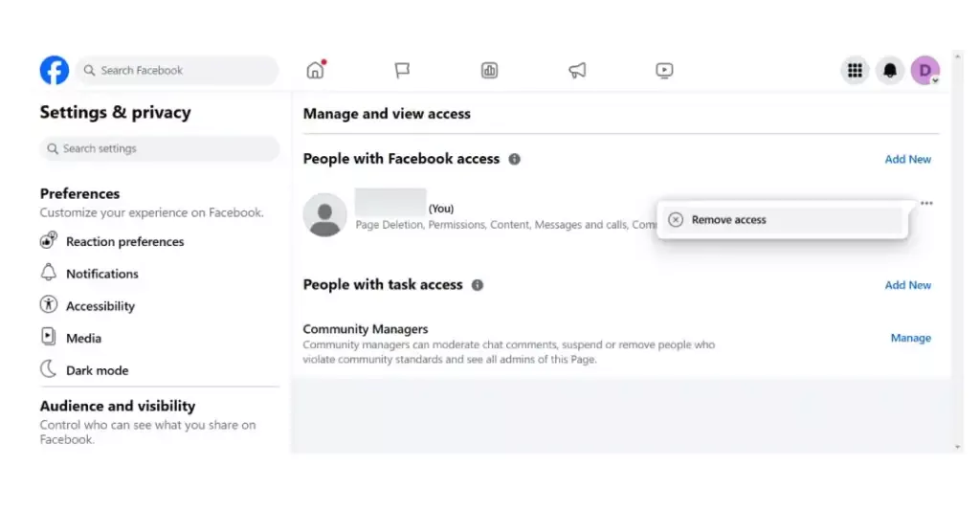Add New person with task access
The image size is (980, 510).
click(907, 285)
